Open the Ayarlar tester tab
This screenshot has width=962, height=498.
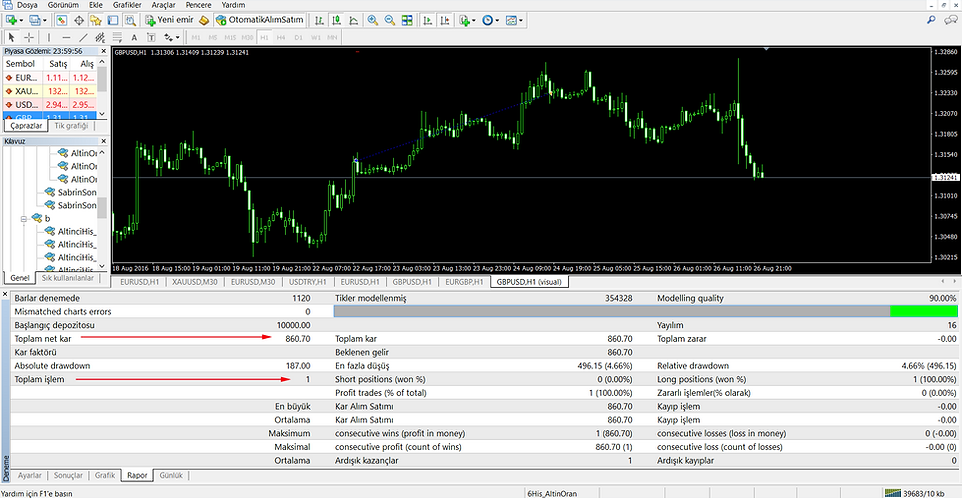pyautogui.click(x=30, y=475)
